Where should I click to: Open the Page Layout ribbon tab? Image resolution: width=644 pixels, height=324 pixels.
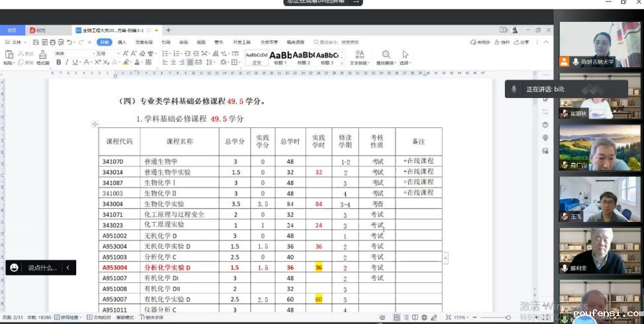142,42
